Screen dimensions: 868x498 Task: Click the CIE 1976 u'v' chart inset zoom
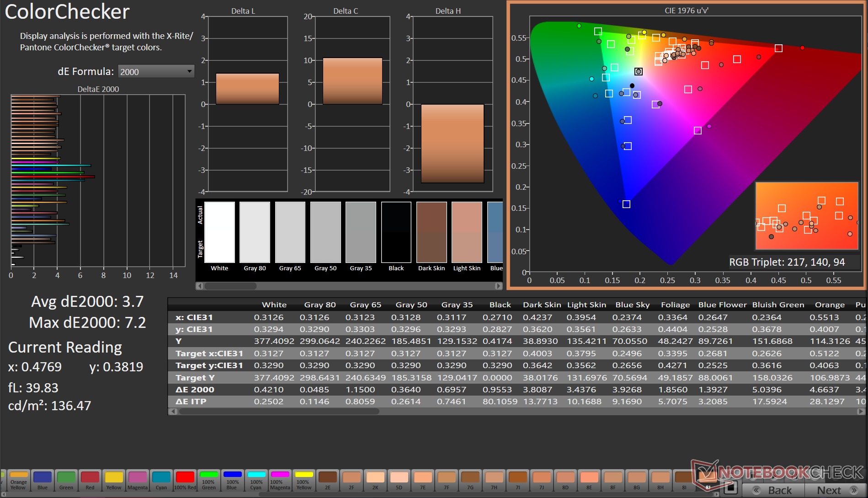tap(807, 216)
